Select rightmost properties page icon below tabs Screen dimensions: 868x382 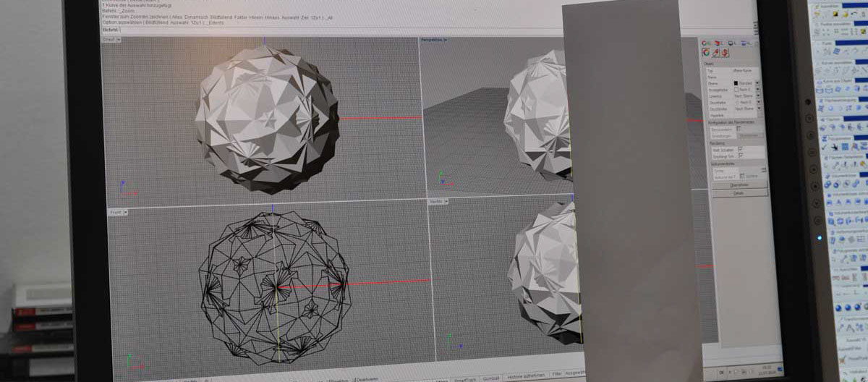(x=725, y=53)
